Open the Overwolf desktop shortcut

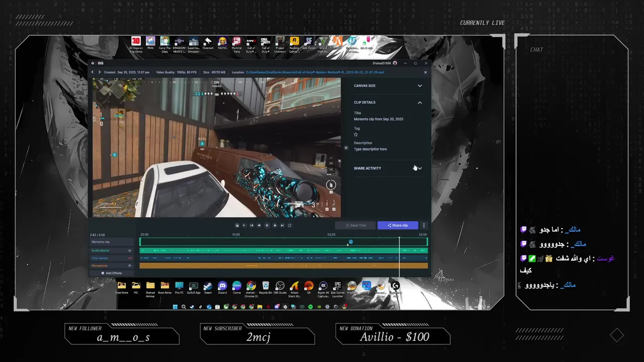[x=208, y=44]
